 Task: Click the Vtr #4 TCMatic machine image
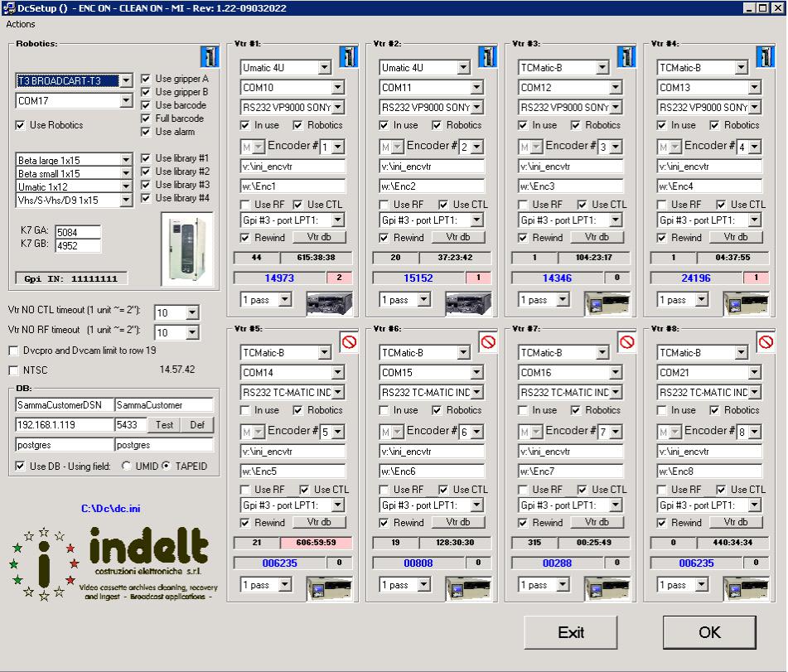(x=746, y=303)
